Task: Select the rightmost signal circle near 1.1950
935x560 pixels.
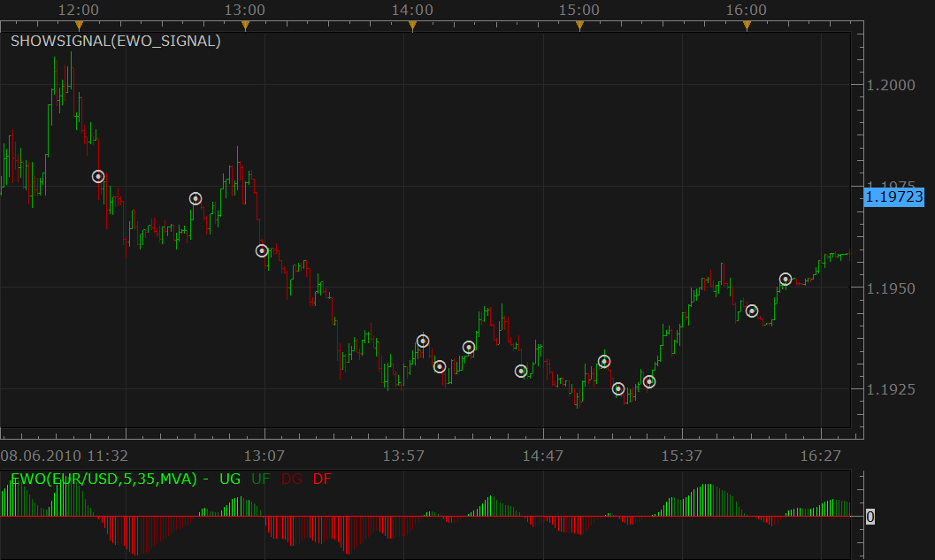Action: pyautogui.click(x=786, y=279)
